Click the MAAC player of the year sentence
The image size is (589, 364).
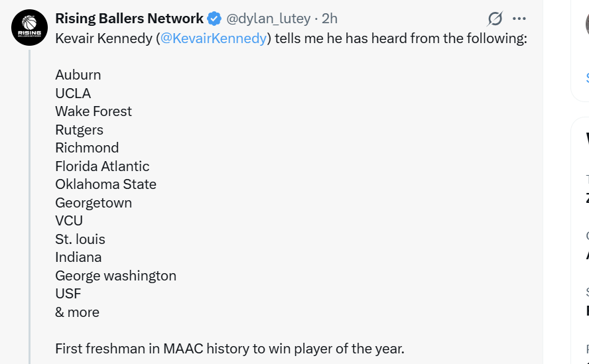coord(229,349)
